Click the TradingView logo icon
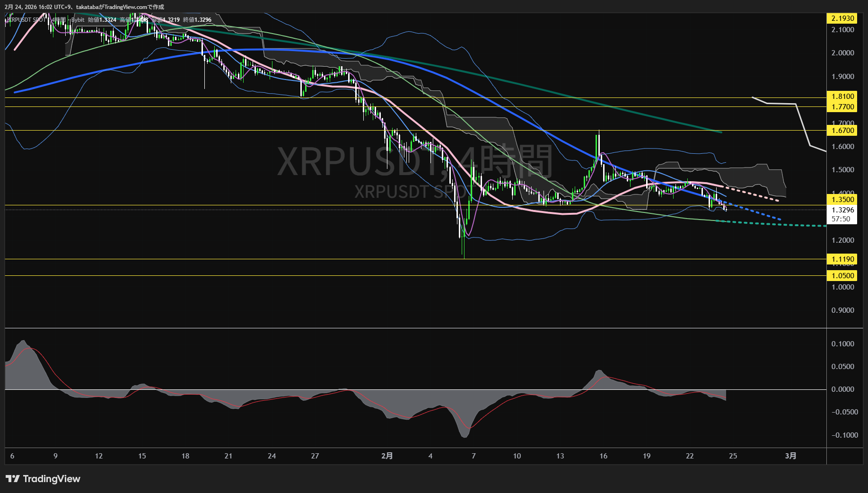The width and height of the screenshot is (868, 493). 13,479
